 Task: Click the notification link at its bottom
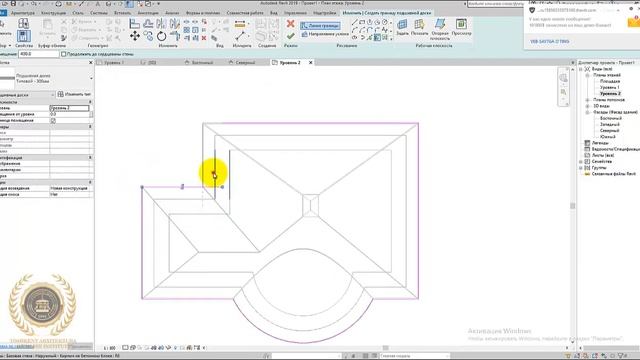(x=549, y=41)
